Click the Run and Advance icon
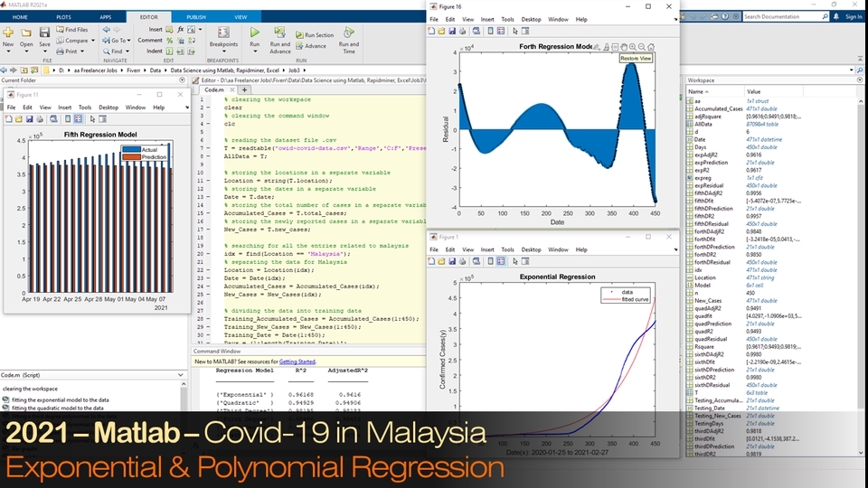868x488 pixels. [x=279, y=33]
